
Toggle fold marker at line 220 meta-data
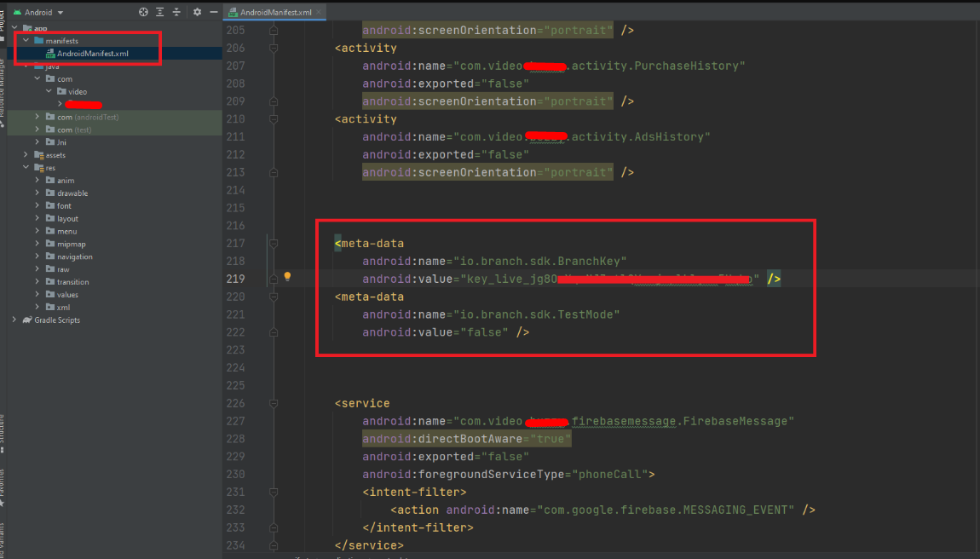pos(274,297)
